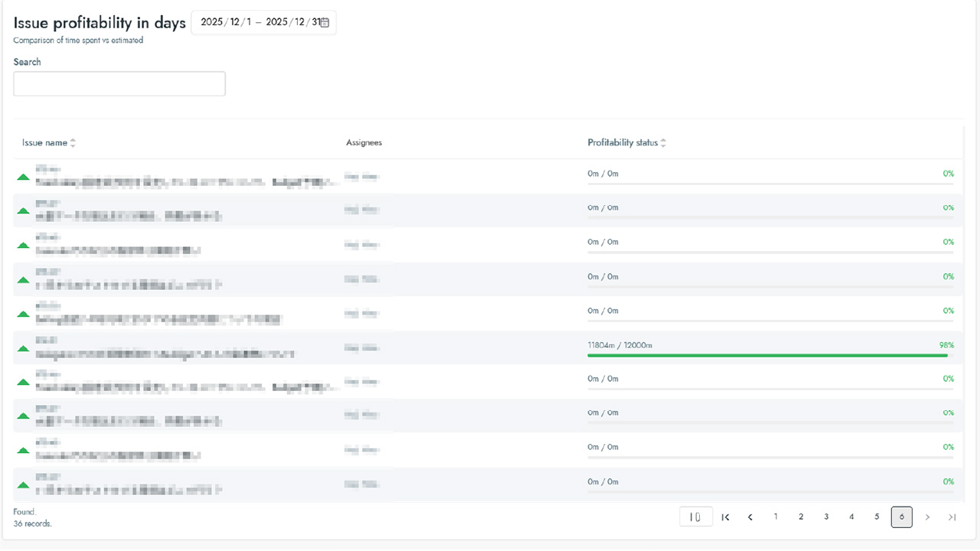980x551 pixels.
Task: Jump to last page using pagination icon
Action: (x=952, y=517)
